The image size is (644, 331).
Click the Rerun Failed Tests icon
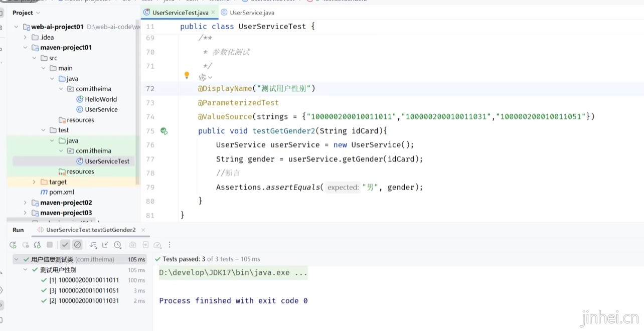[25, 245]
